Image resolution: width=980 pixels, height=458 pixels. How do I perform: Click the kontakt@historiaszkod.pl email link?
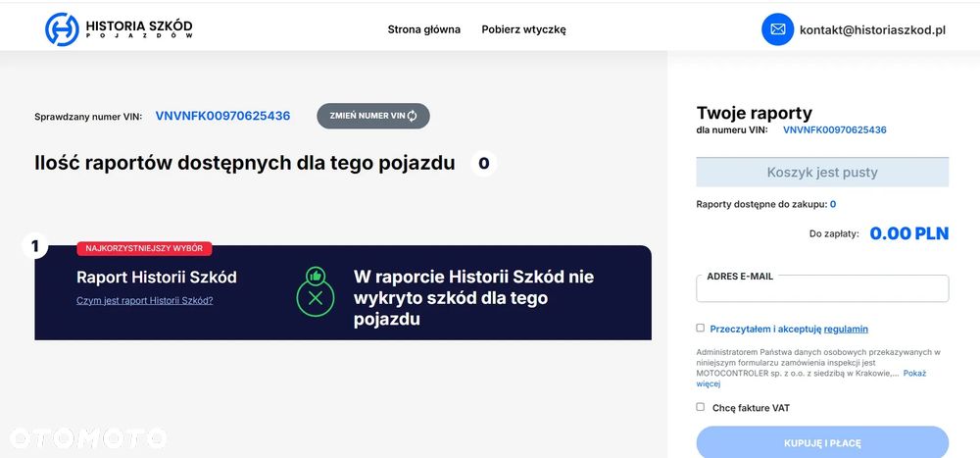(872, 30)
